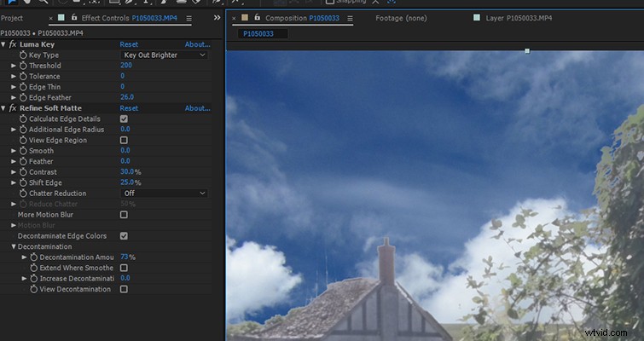Toggle the Composition viewer lock icon
Screen dimensions: 644x341
pyautogui.click(x=257, y=18)
